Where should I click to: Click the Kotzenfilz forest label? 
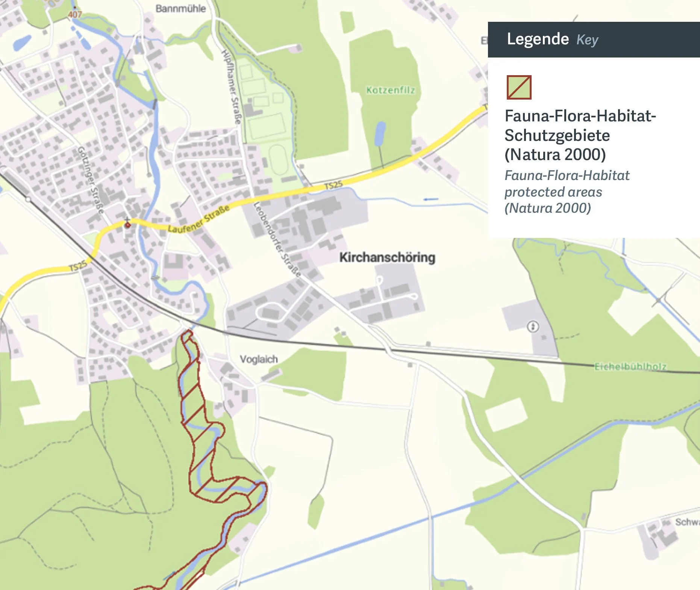coord(391,90)
